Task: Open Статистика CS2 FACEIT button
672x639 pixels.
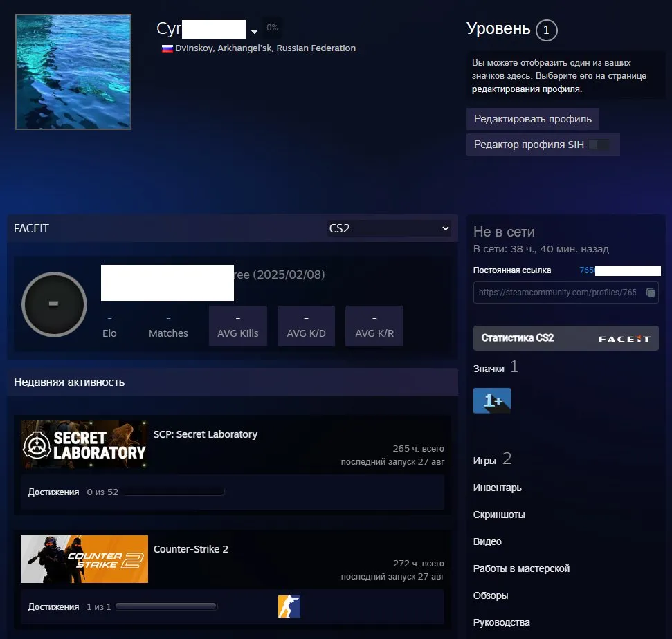Action: 565,338
